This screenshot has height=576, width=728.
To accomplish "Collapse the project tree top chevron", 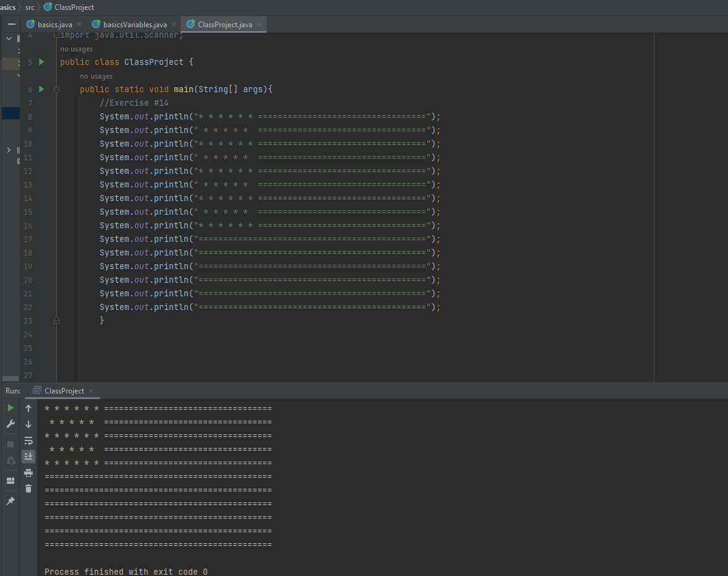I will (9, 38).
